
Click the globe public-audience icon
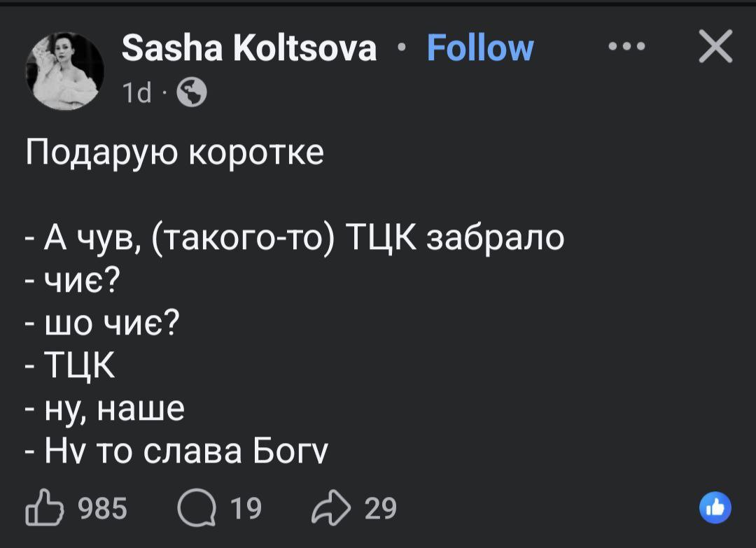click(x=192, y=93)
